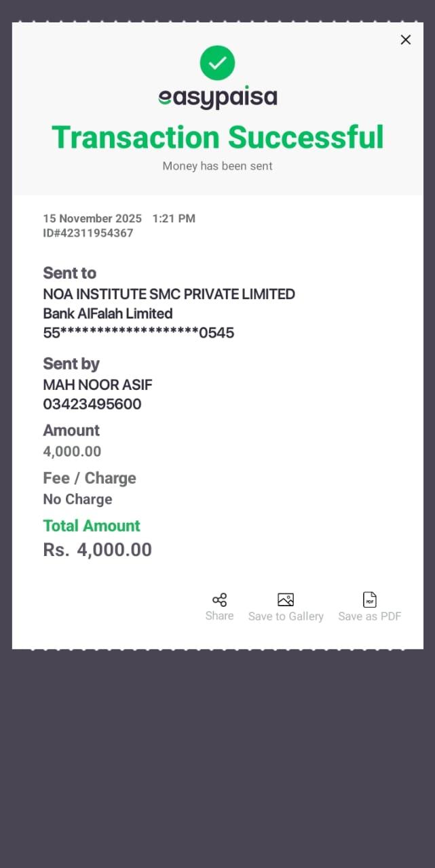Viewport: 435px width, 868px height.
Task: Select the transaction ID number
Action: coord(88,233)
